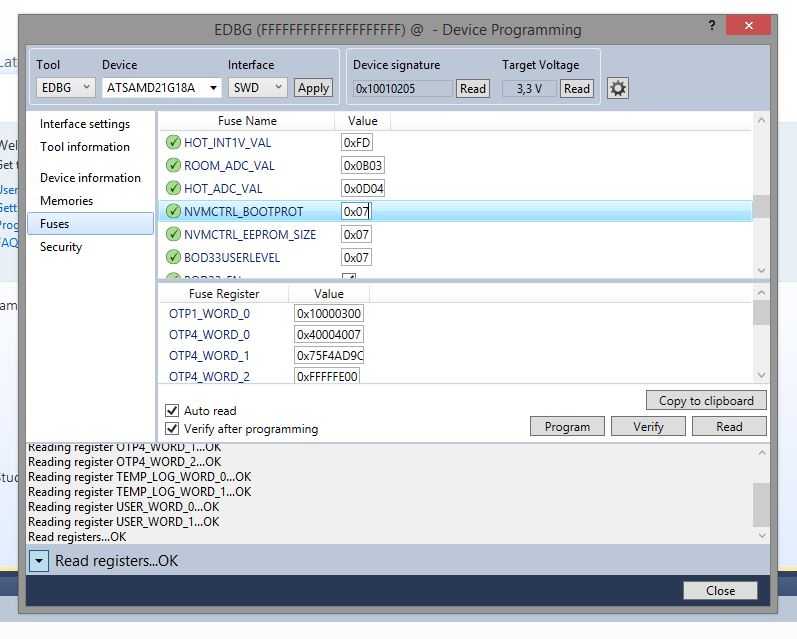Click the OTP4_WORD_0 value field
The image size is (797, 639).
coord(329,335)
